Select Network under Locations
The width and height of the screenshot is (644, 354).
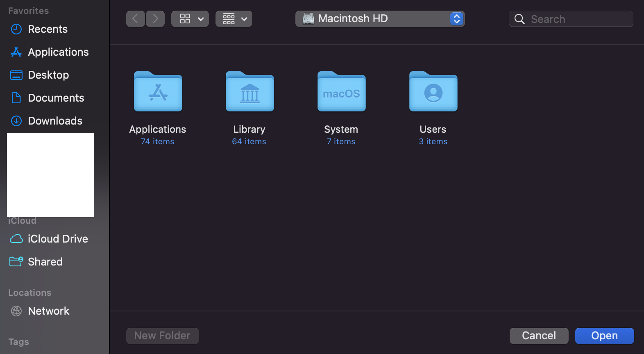pos(48,311)
